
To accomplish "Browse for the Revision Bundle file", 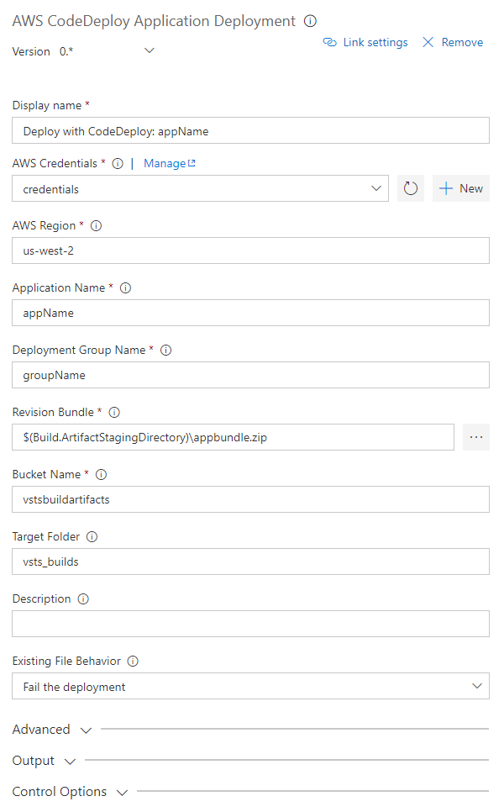I will point(476,437).
